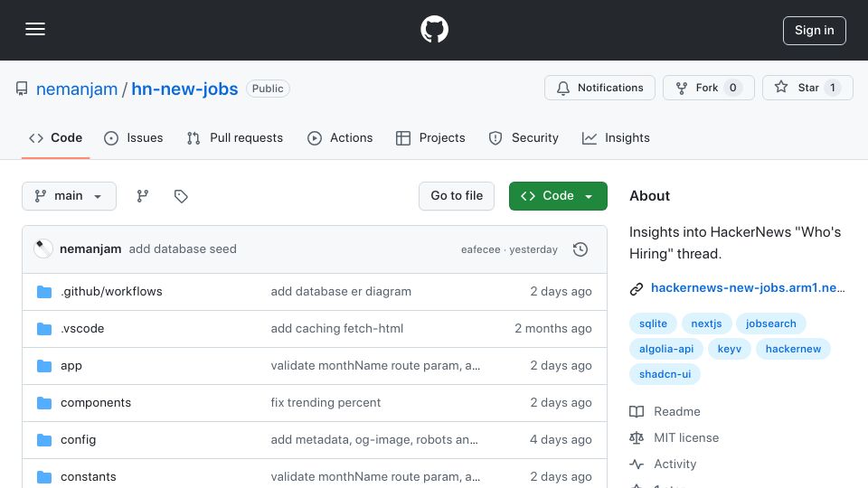Open 'add metadata, og-image, robots' commit
The height and width of the screenshot is (488, 868).
[x=374, y=440]
